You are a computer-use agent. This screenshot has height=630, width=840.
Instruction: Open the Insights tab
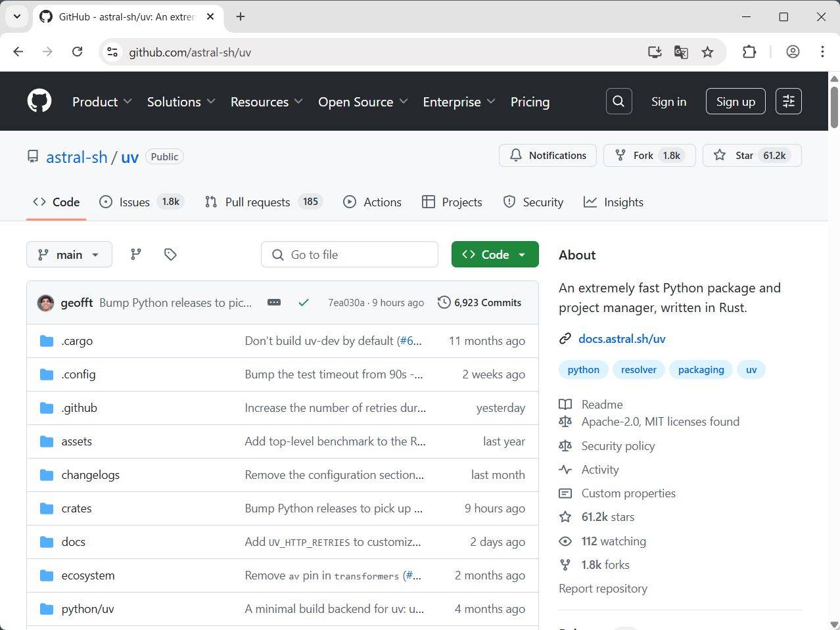[x=613, y=202]
